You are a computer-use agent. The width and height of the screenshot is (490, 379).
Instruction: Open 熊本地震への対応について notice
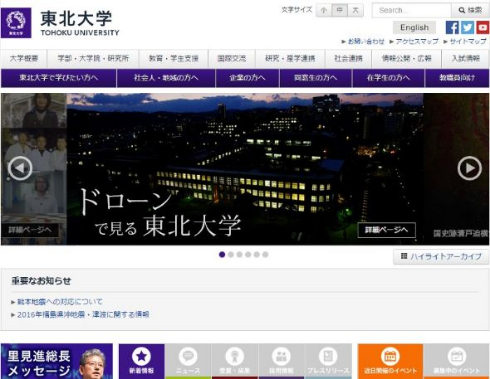60,302
